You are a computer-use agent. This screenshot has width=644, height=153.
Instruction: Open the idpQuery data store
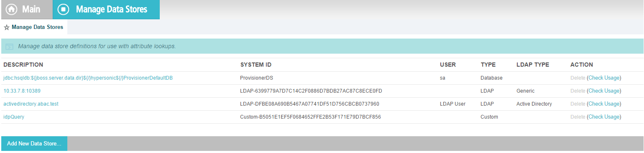click(x=14, y=117)
